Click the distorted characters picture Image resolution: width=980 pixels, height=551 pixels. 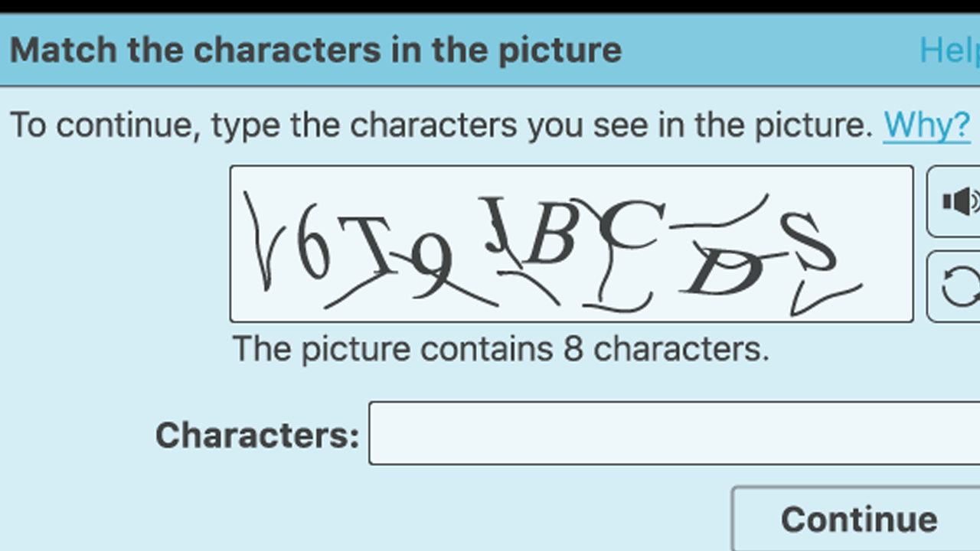571,244
